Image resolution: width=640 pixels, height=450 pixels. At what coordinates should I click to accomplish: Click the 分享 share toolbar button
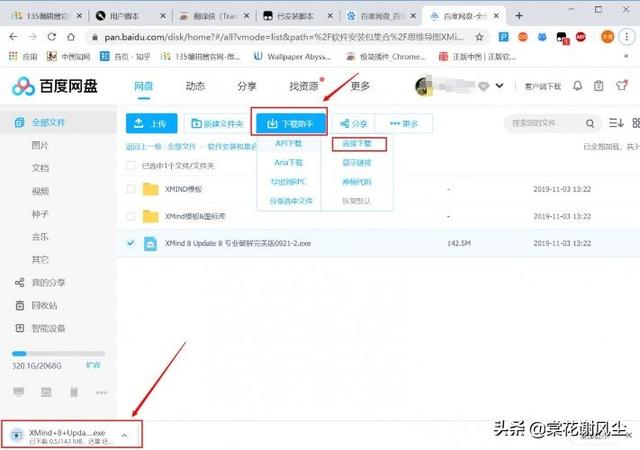click(353, 123)
